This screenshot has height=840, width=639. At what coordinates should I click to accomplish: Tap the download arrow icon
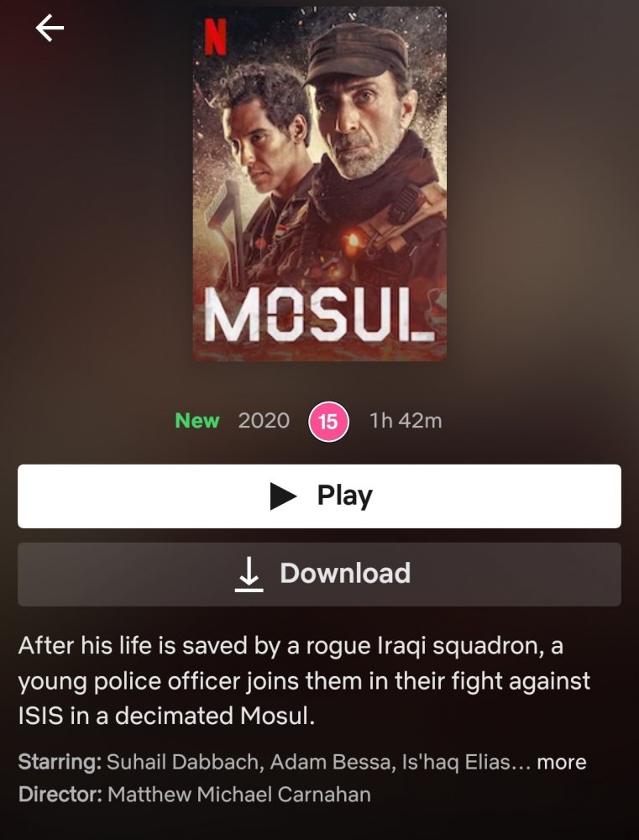[249, 575]
